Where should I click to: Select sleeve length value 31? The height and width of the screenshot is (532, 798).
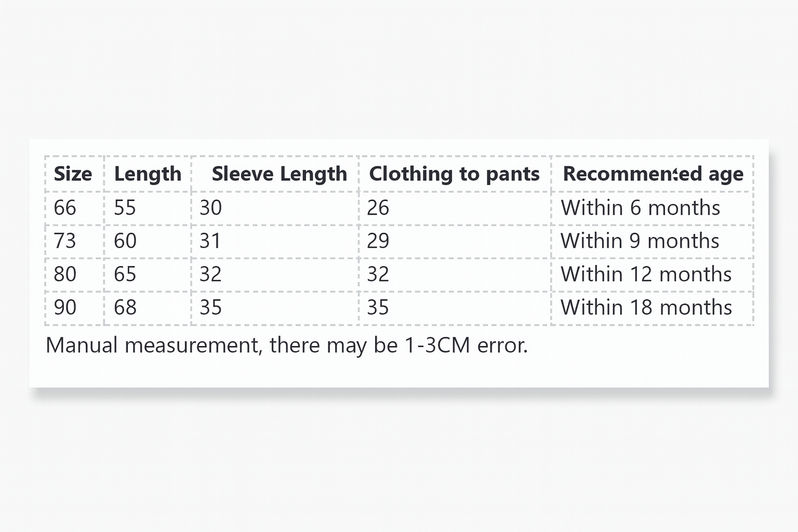pos(210,241)
